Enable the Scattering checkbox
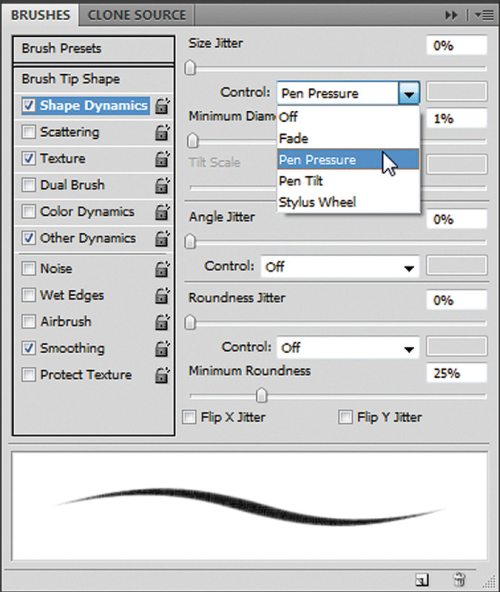This screenshot has width=500, height=592. point(29,132)
